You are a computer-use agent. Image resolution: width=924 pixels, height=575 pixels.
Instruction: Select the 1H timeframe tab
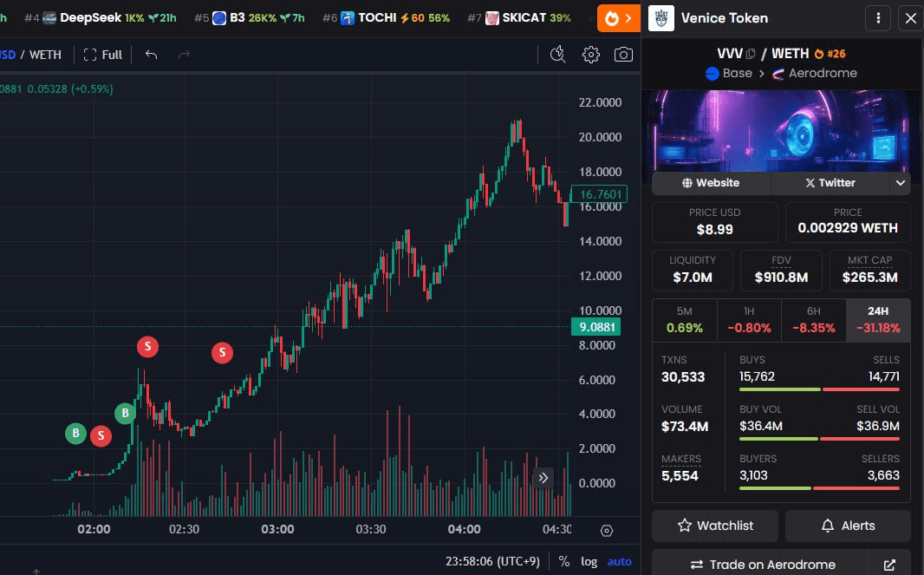tap(749, 320)
